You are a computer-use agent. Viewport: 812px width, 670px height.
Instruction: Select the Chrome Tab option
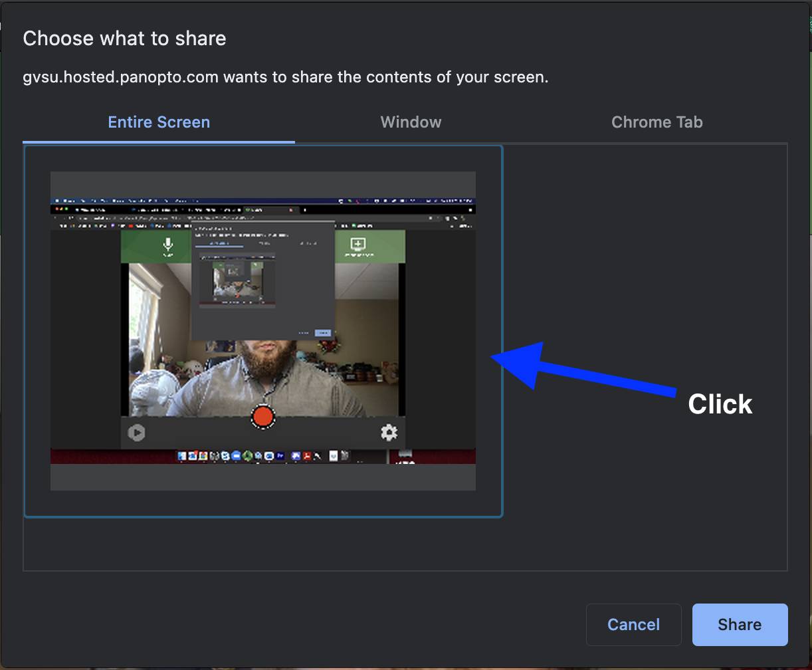[x=657, y=122]
